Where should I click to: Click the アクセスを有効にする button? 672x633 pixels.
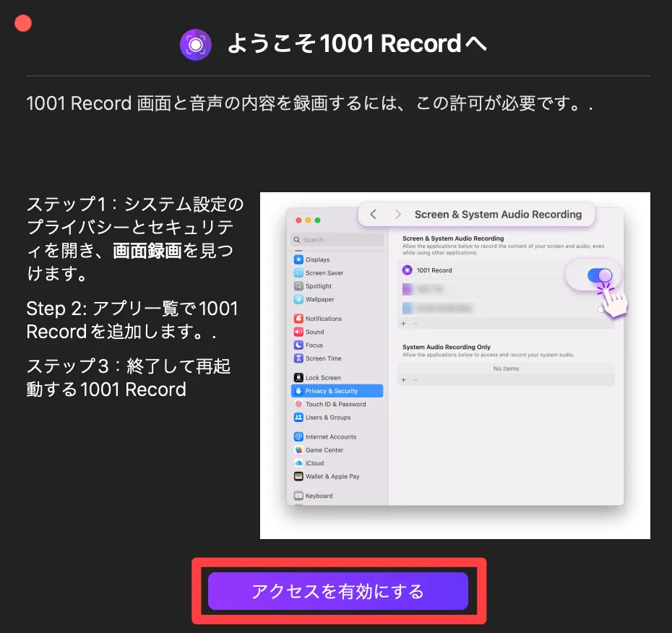[338, 592]
